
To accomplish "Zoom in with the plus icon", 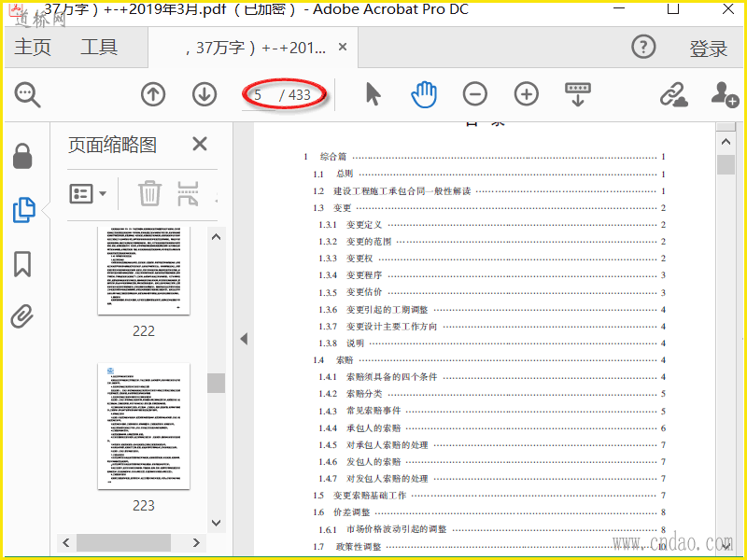I will pyautogui.click(x=527, y=94).
